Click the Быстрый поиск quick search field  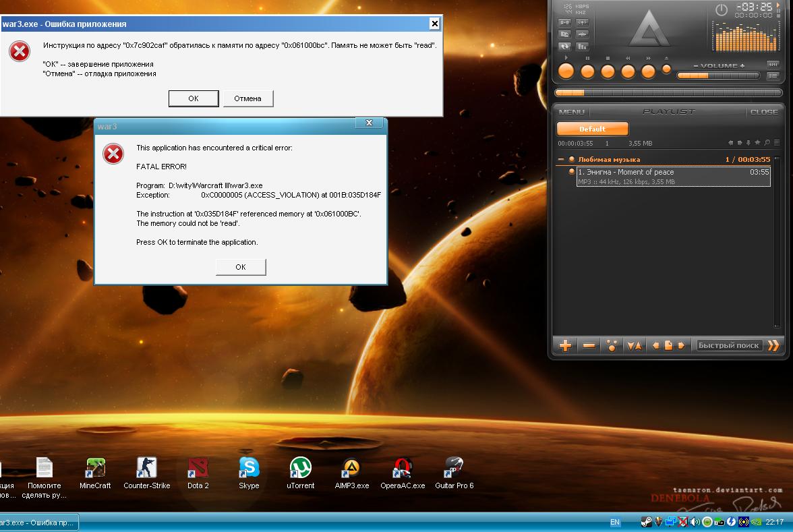(x=729, y=345)
